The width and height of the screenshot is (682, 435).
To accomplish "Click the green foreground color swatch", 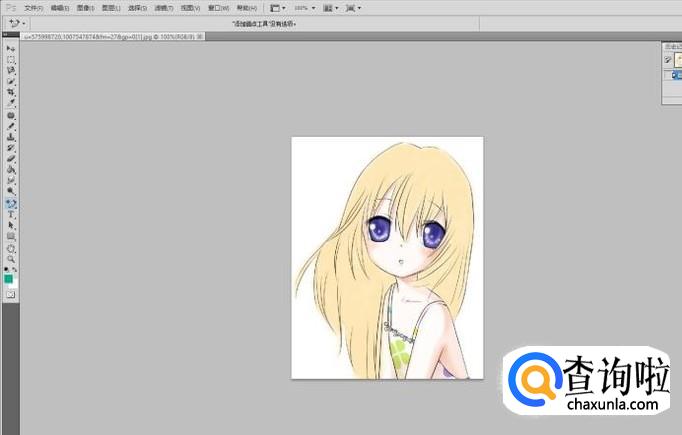I will [9, 279].
